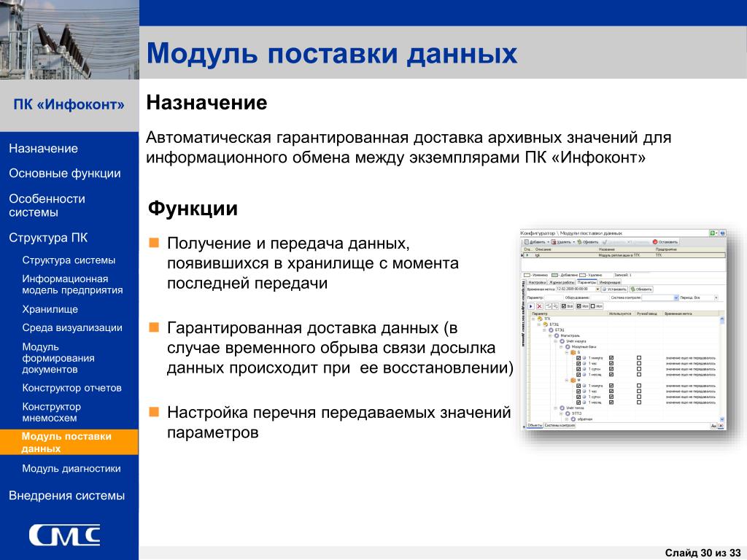Toggle Ручной ввод checkbox for М group's 1 сутки
The width and height of the screenshot is (747, 560).
pyautogui.click(x=639, y=397)
